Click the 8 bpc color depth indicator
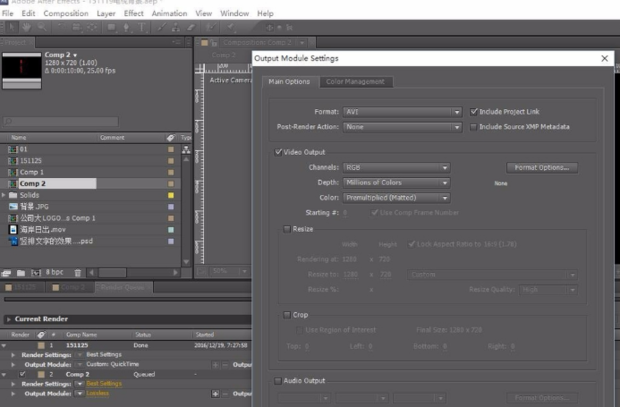The height and width of the screenshot is (407, 620). click(x=55, y=272)
